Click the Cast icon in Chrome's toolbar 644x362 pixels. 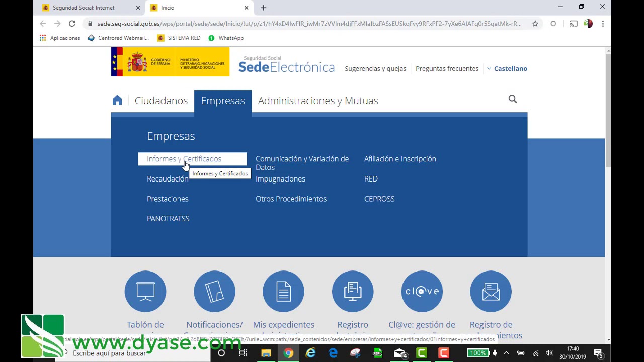click(574, 23)
